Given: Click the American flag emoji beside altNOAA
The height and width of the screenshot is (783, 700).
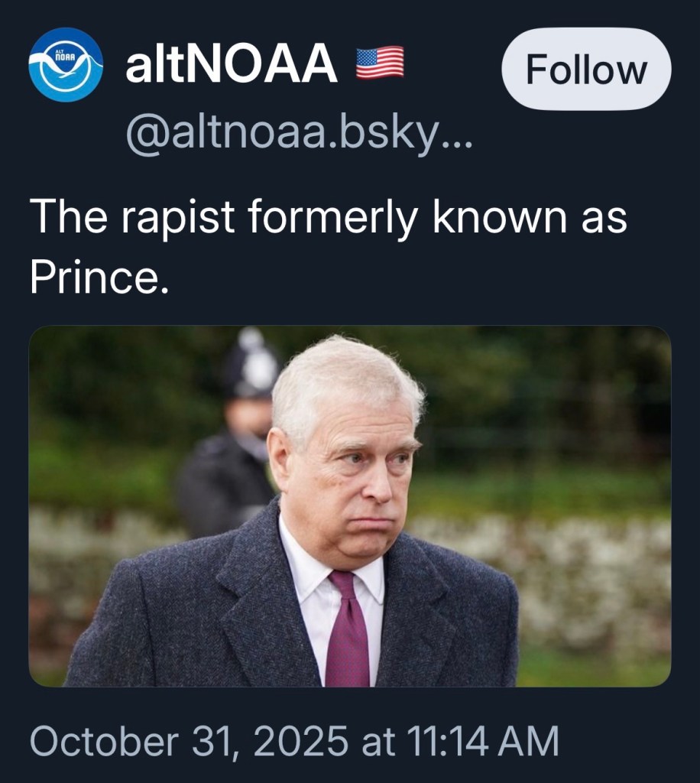Looking at the screenshot, I should click(380, 63).
